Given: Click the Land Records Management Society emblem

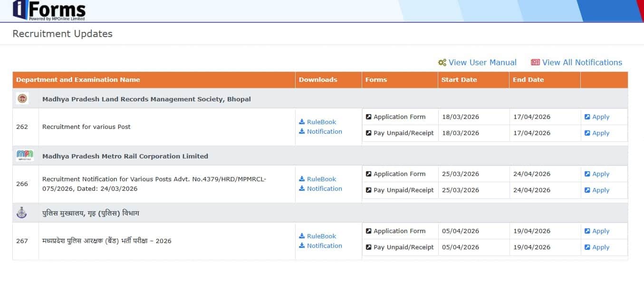Looking at the screenshot, I should coord(22,99).
